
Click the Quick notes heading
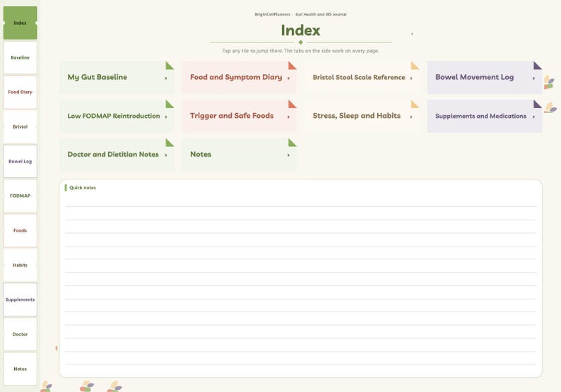pos(83,187)
